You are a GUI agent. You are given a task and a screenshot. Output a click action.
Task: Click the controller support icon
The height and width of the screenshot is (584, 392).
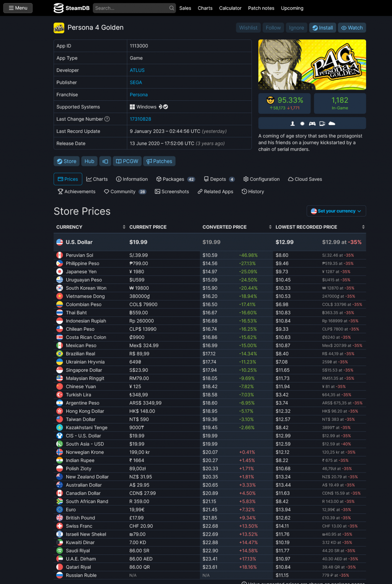point(312,123)
